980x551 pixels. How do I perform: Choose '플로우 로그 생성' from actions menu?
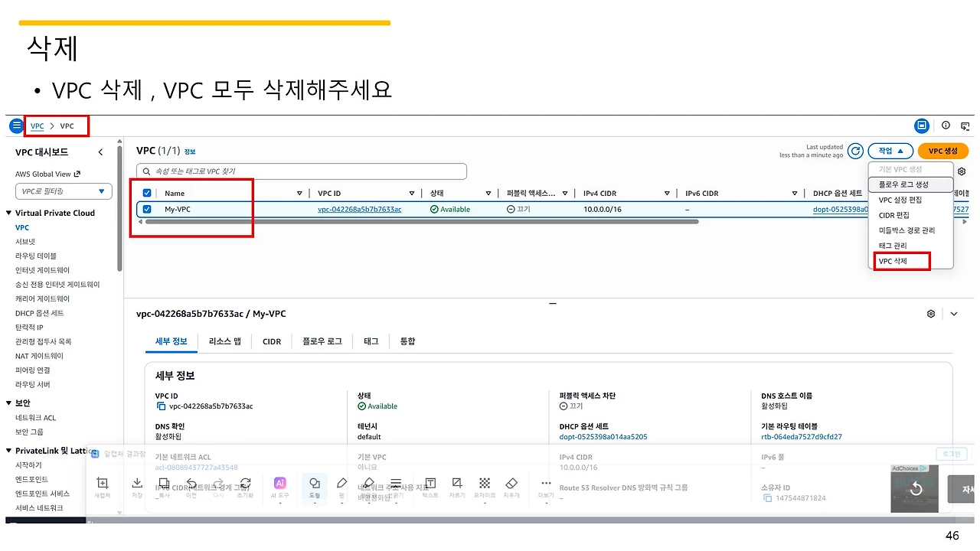click(x=910, y=184)
